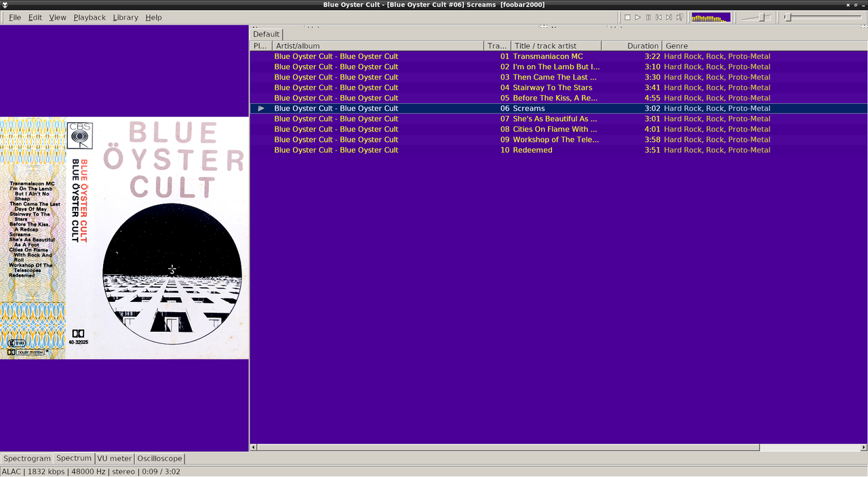
Task: Click the 4:55 duration of track 05
Action: 652,98
